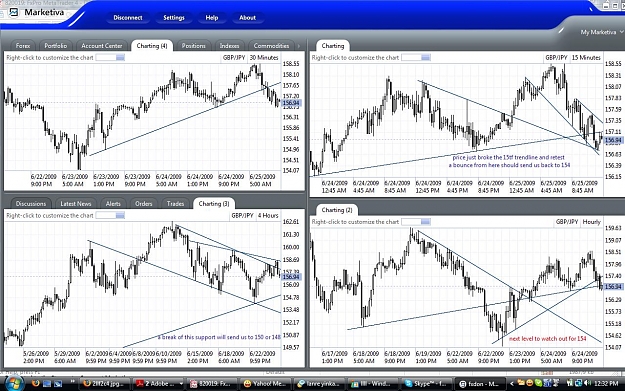The height and width of the screenshot is (391, 625).
Task: Change the 30 Minutes timeframe selector
Action: (264, 58)
